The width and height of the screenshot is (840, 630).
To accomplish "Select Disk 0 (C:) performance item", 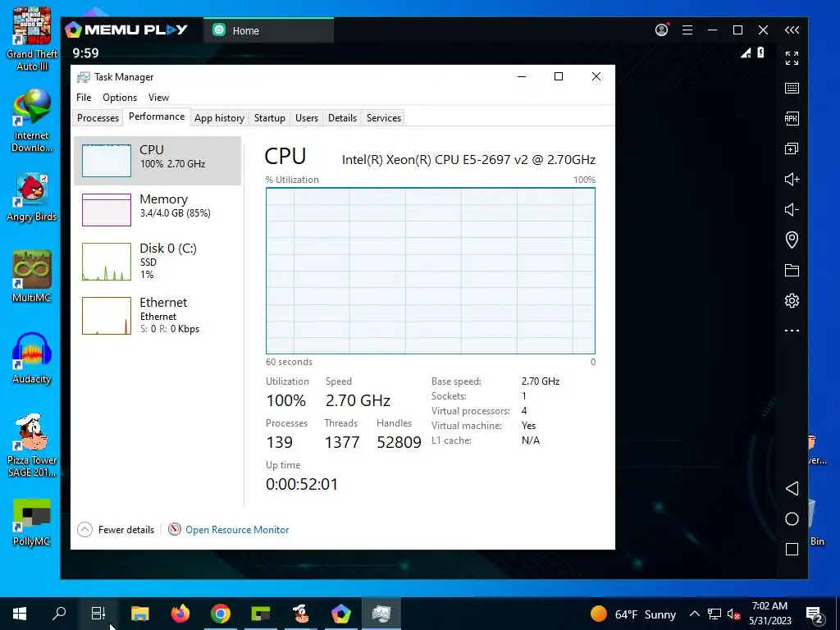I will pos(157,262).
